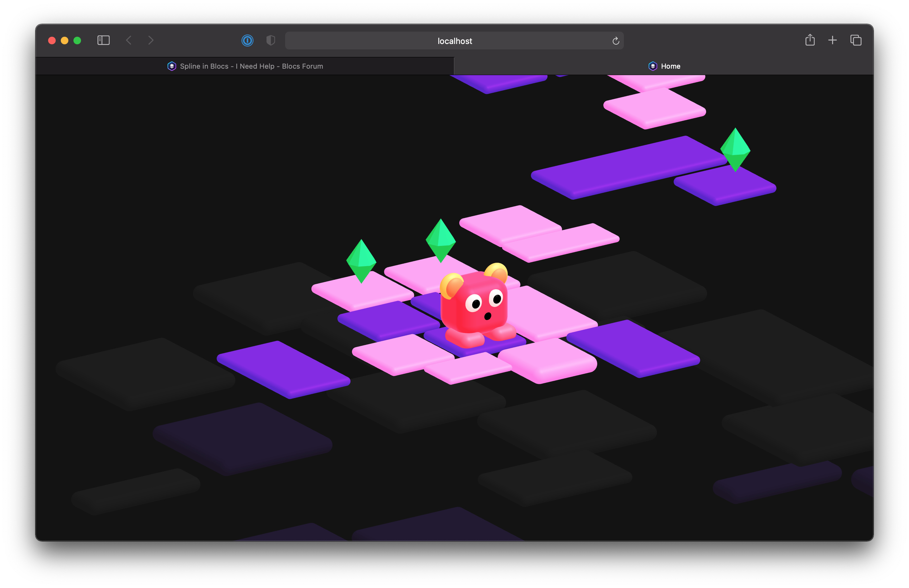Screen dimensions: 909x588
Task: Click the green gem at upper right
Action: pos(735,150)
